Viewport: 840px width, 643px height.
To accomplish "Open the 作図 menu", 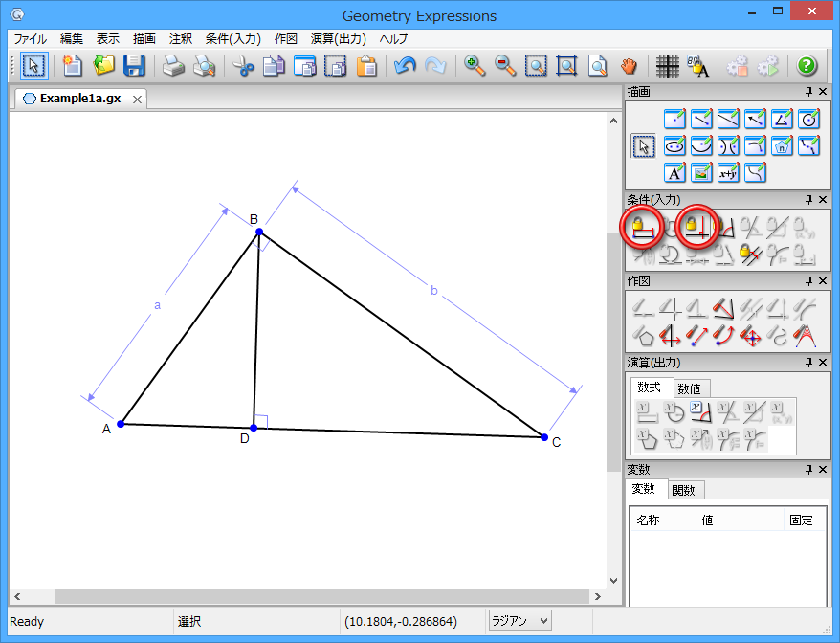I will coord(286,39).
